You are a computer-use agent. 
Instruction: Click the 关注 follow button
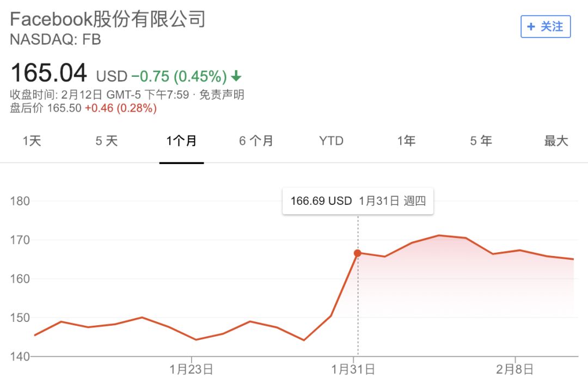tap(546, 27)
